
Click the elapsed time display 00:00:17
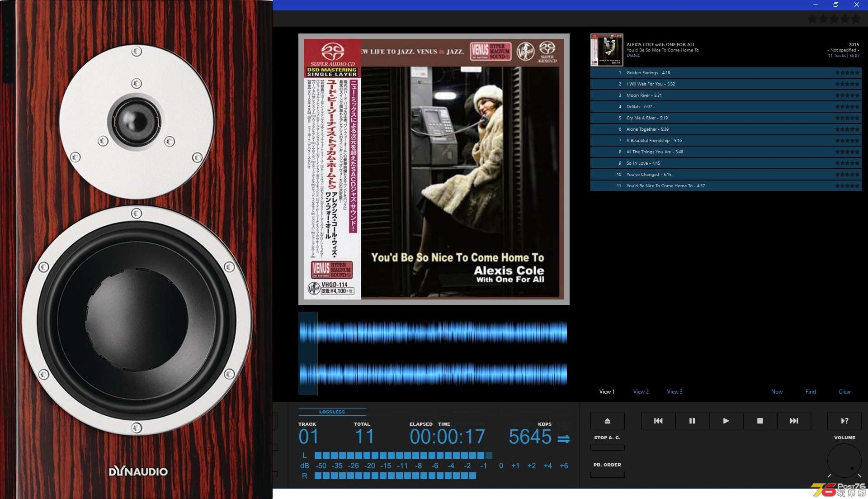pos(447,437)
